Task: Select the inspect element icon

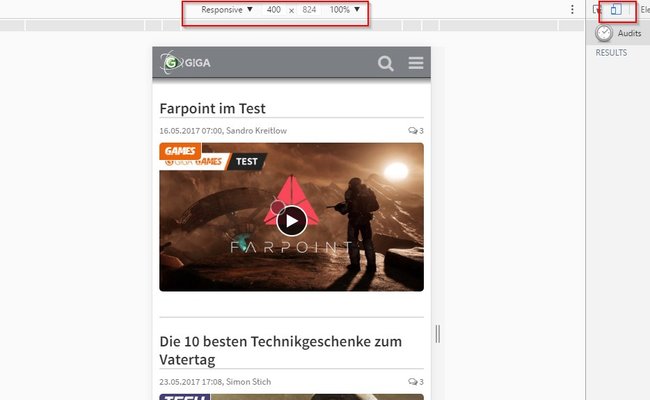Action: click(597, 9)
